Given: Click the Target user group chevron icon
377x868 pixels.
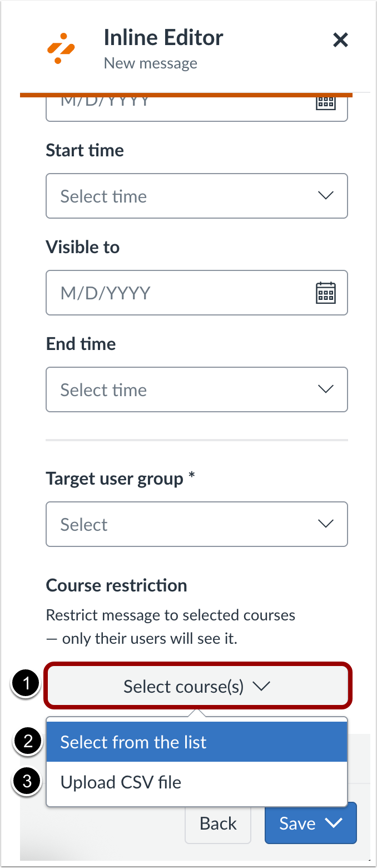Looking at the screenshot, I should (326, 524).
